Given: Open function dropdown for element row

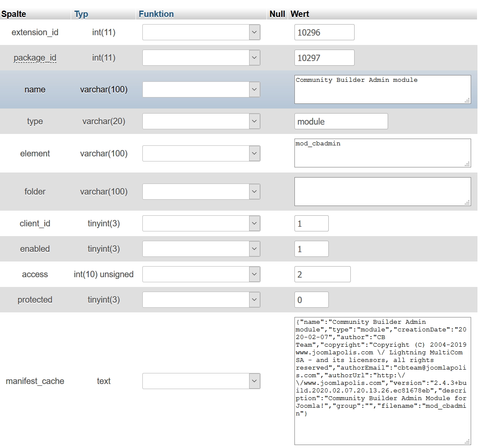Looking at the screenshot, I should [201, 153].
